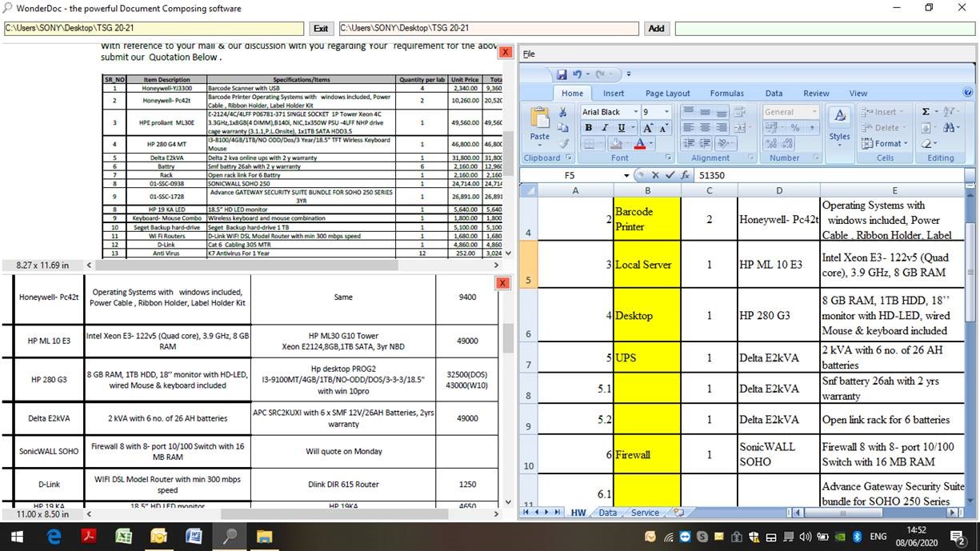This screenshot has width=980, height=551.
Task: Open the Windows Start menu
Action: [16, 536]
